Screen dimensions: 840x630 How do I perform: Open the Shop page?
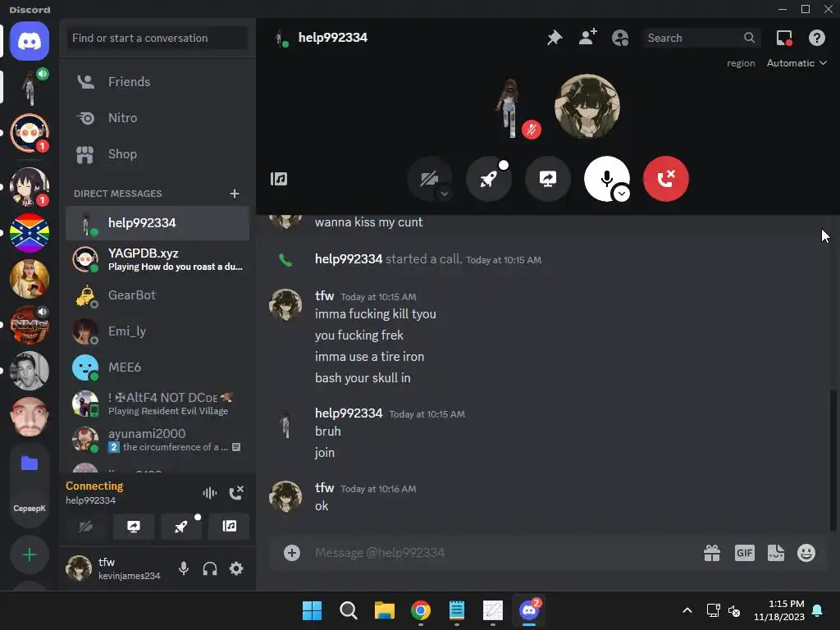pyautogui.click(x=157, y=154)
